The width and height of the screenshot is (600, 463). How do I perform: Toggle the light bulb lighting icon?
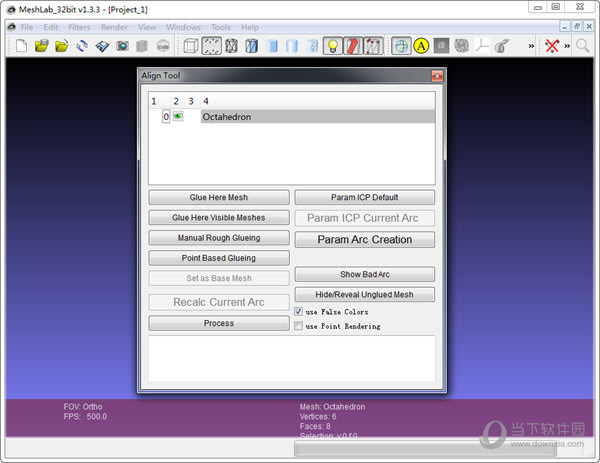333,46
